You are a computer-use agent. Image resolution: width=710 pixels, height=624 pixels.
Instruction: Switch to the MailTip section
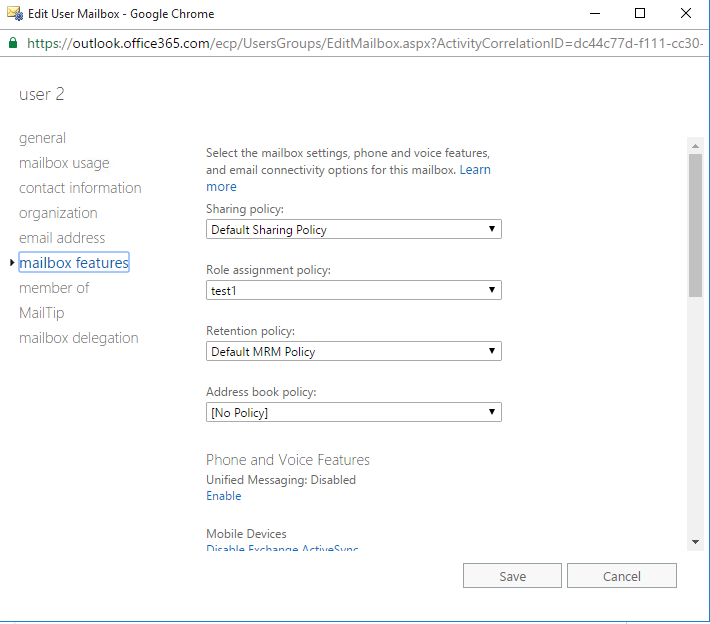pyautogui.click(x=42, y=313)
